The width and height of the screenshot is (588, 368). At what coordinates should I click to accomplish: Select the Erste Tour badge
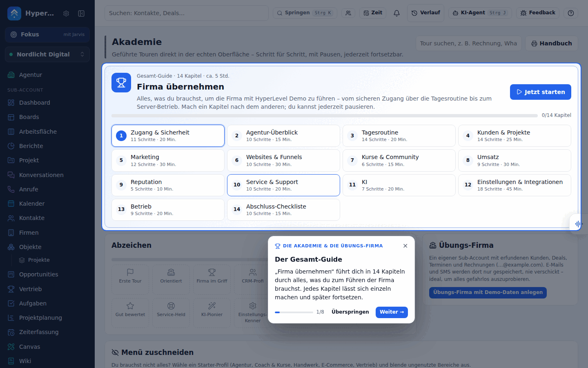point(130,280)
